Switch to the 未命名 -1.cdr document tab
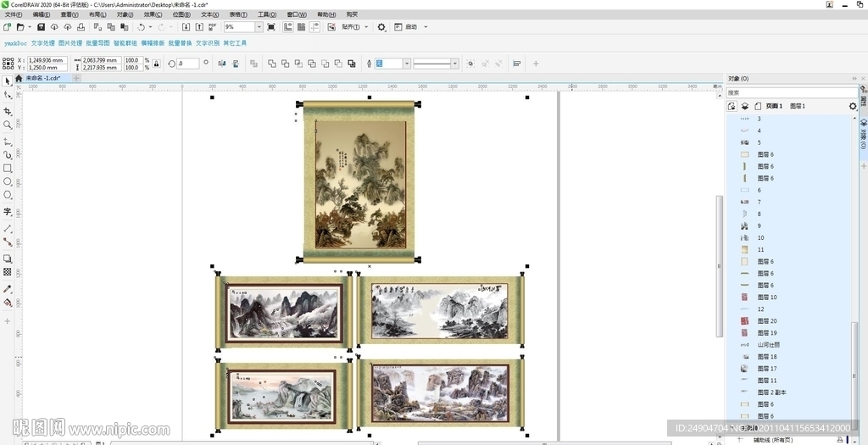Screen dimensions: 868x445 (x=42, y=78)
